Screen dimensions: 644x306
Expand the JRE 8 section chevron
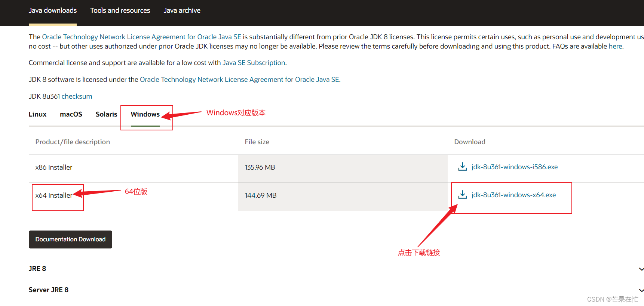[x=641, y=269]
